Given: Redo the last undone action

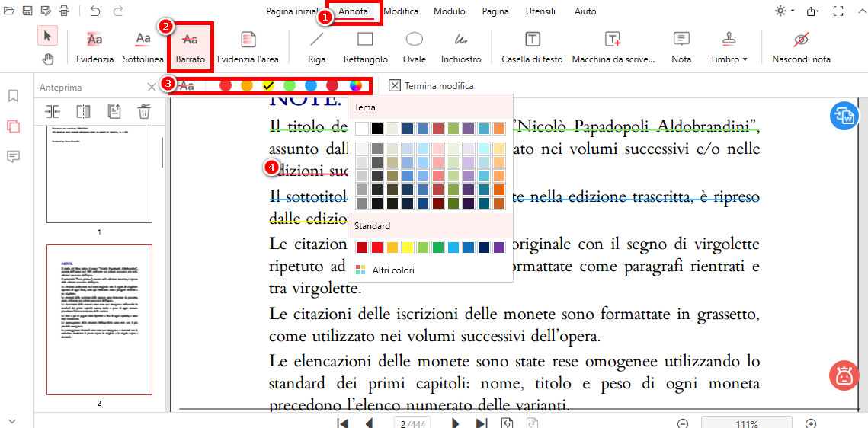Looking at the screenshot, I should [118, 11].
